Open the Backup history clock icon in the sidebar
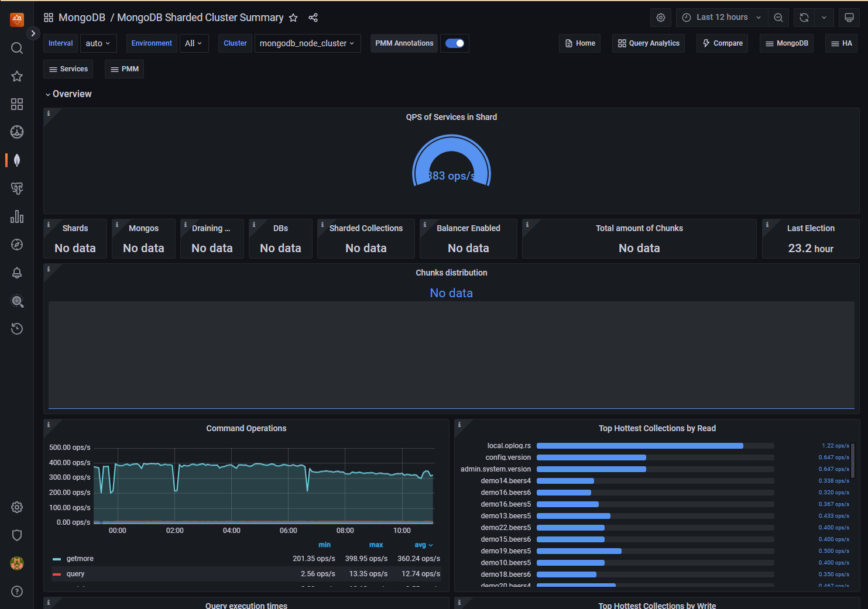868x609 pixels. pos(17,329)
